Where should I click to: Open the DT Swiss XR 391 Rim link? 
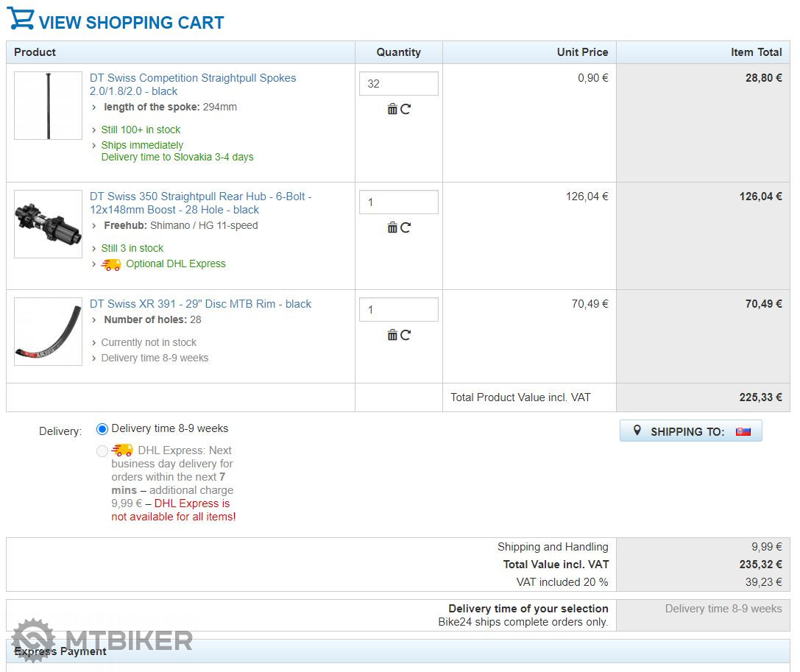tap(200, 304)
